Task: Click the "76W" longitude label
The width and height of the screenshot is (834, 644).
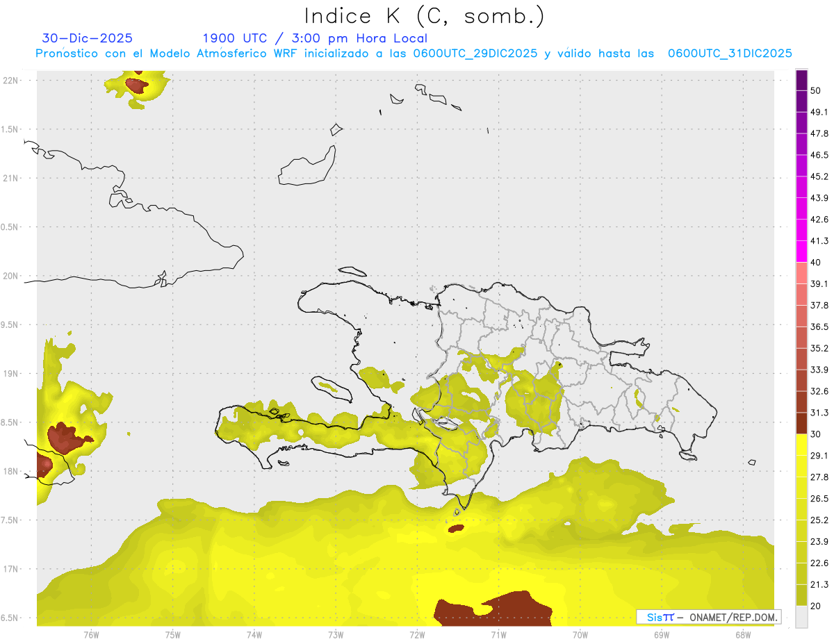Action: pyautogui.click(x=91, y=635)
